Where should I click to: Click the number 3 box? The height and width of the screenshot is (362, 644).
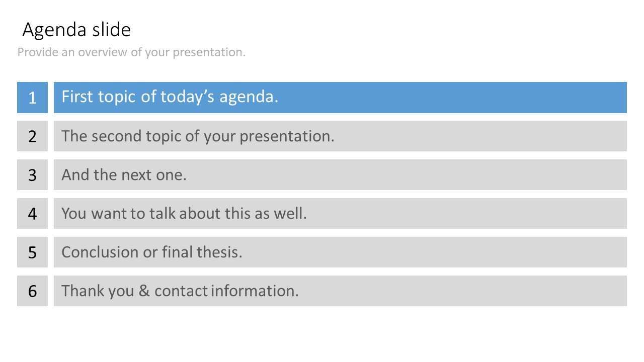pos(32,175)
